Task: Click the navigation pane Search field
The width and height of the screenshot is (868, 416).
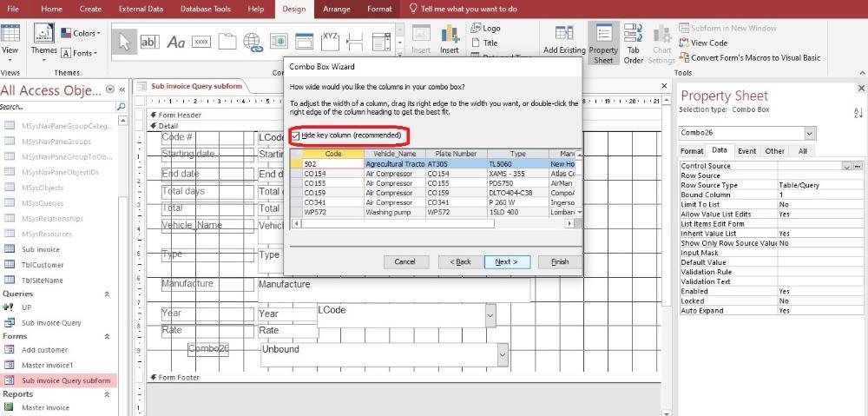Action: (x=57, y=106)
